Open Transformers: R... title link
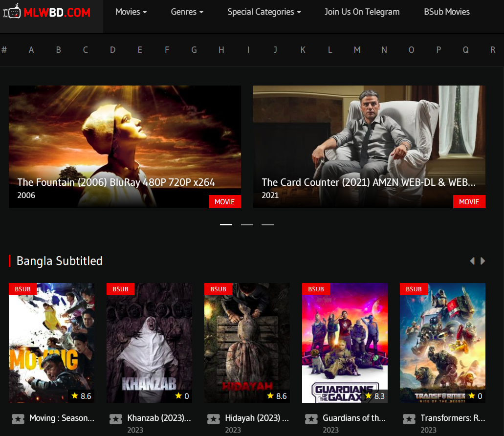 coord(453,418)
